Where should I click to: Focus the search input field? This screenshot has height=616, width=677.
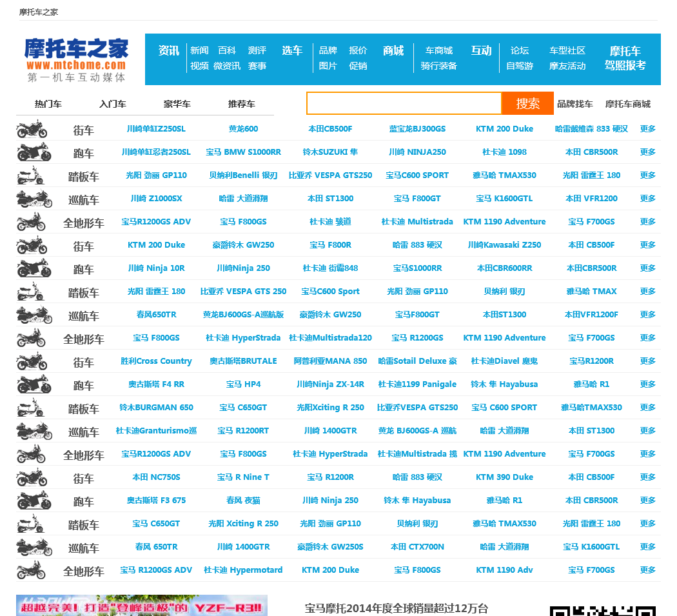404,103
